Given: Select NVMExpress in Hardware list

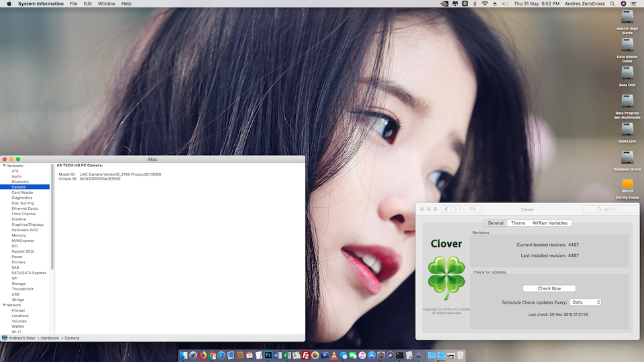Looking at the screenshot, I should tap(23, 241).
